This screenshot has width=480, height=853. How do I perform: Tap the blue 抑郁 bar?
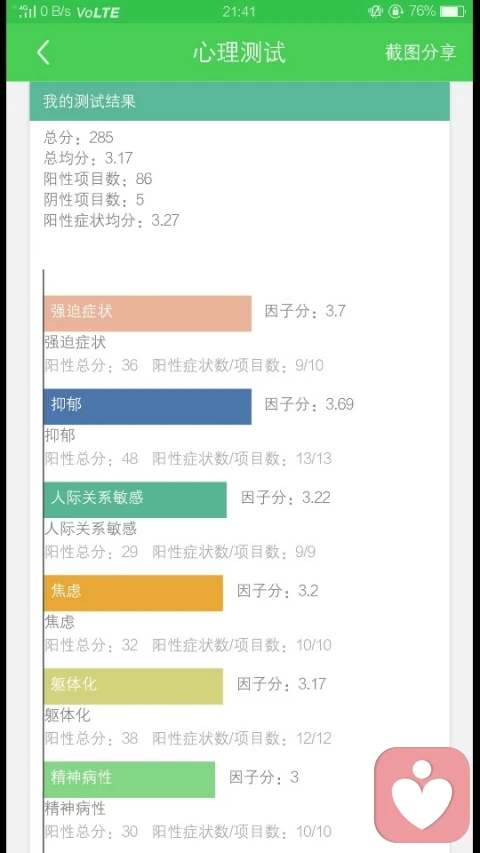coord(147,406)
